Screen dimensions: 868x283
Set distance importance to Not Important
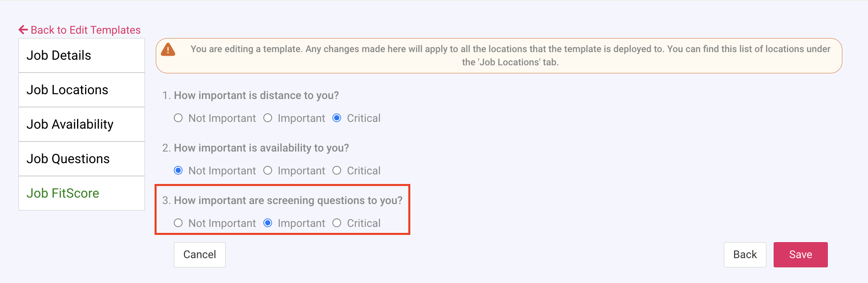pyautogui.click(x=178, y=118)
